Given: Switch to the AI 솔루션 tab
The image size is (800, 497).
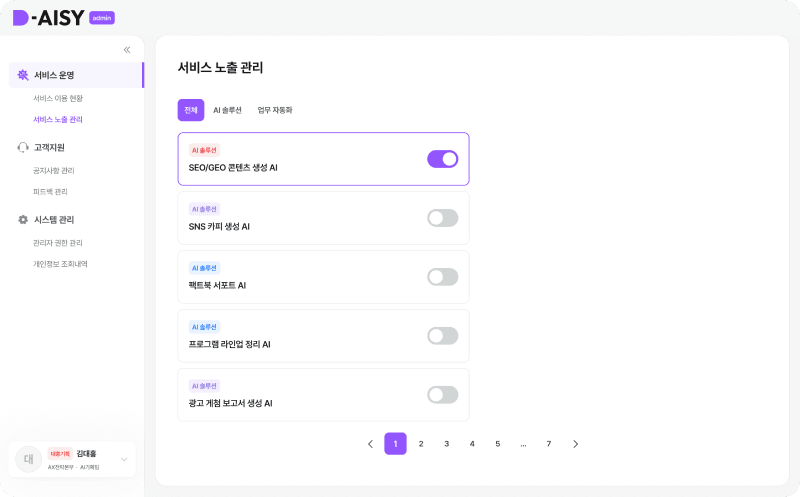Looking at the screenshot, I should click(228, 110).
